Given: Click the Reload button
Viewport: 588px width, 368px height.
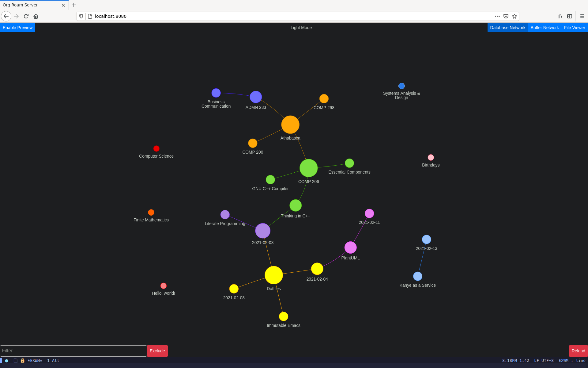Looking at the screenshot, I should coord(578,351).
